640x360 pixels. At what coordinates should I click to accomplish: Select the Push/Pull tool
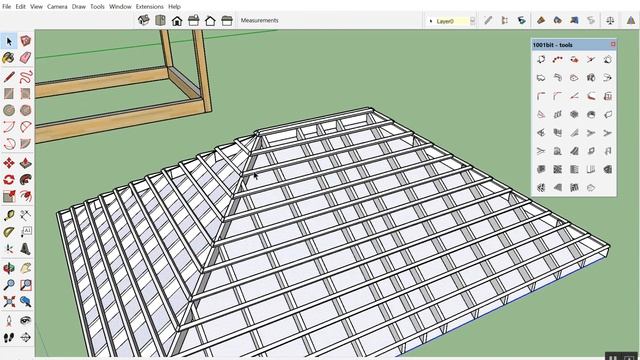pos(25,163)
